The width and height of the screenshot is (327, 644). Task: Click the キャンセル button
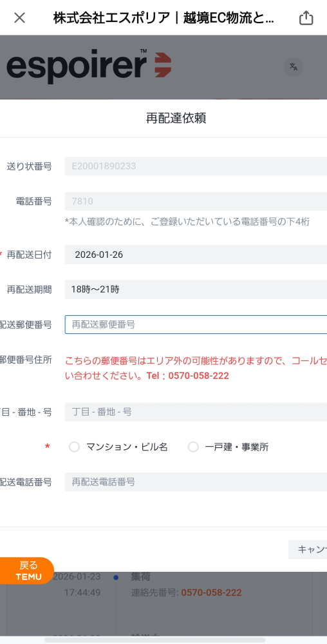pos(308,549)
